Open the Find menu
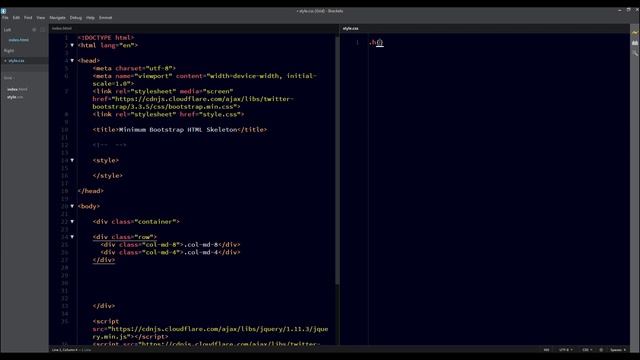The width and height of the screenshot is (640, 360). pos(28,18)
